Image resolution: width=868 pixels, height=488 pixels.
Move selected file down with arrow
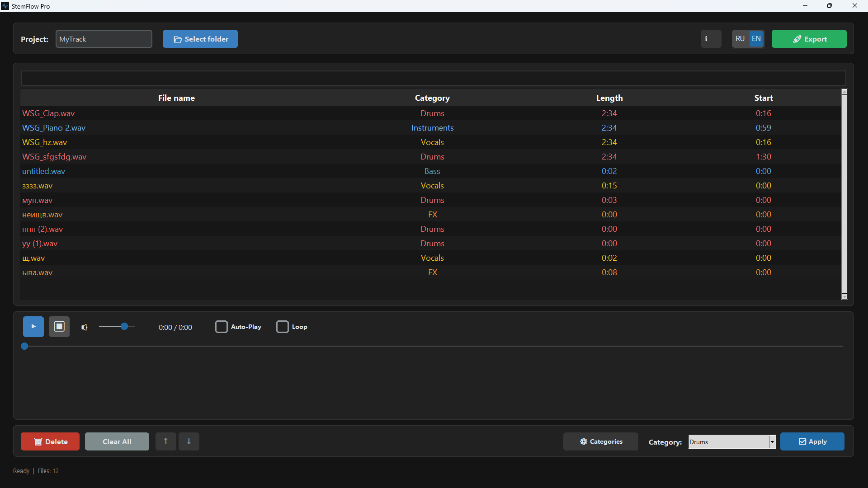pyautogui.click(x=189, y=441)
